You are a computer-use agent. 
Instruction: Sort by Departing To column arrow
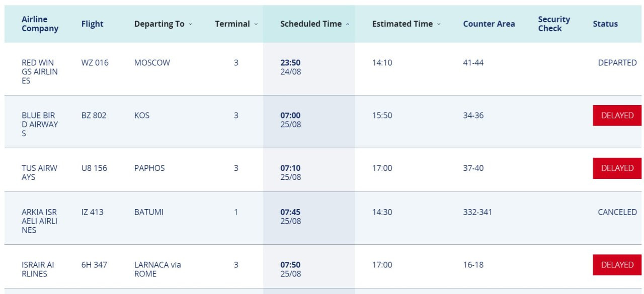pyautogui.click(x=191, y=24)
